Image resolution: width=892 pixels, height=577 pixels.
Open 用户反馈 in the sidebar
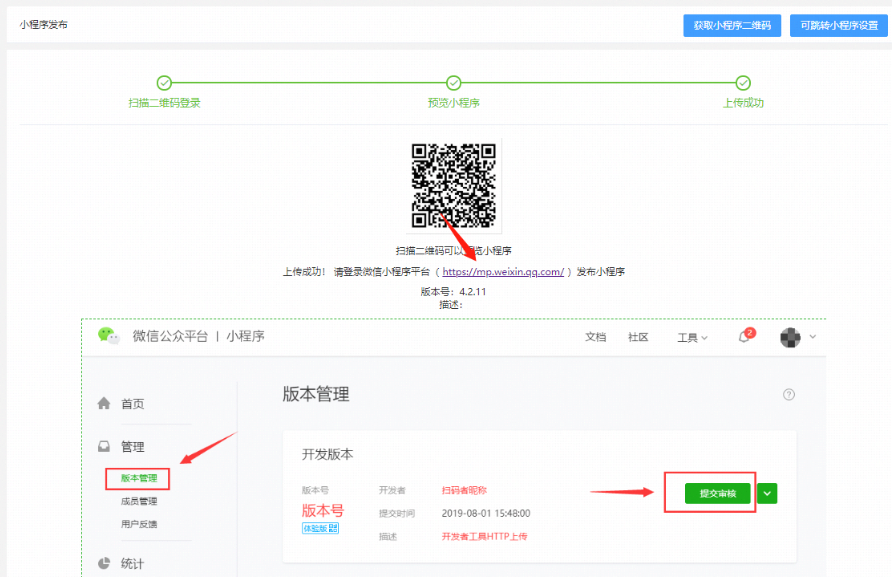point(138,524)
